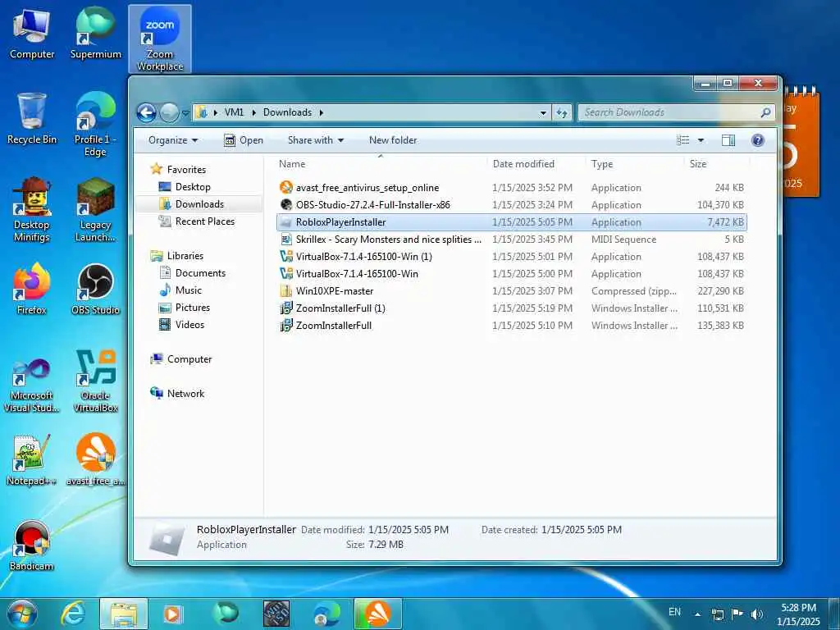Select the Legacy Launcher Minecraft icon
Screen dimensions: 840x630
tap(95, 210)
